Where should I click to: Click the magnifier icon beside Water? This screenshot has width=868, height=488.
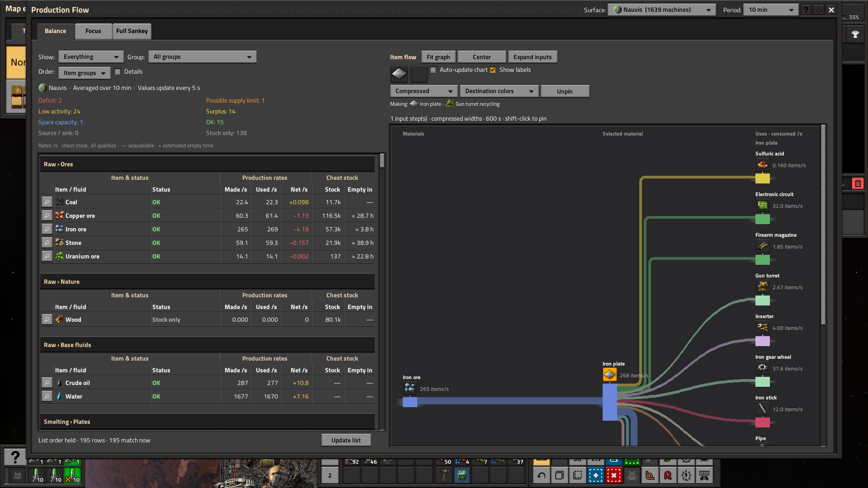click(47, 396)
